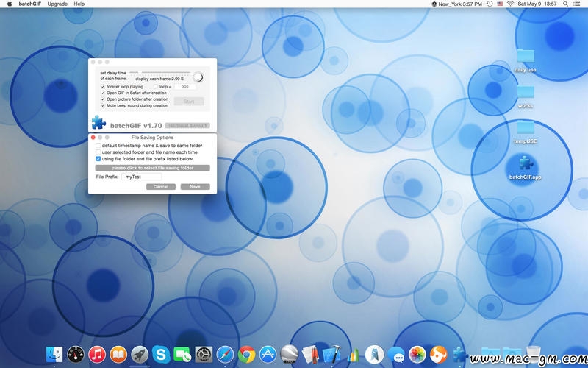The image size is (588, 368).
Task: Click the round delay time dial knob
Action: (198, 77)
